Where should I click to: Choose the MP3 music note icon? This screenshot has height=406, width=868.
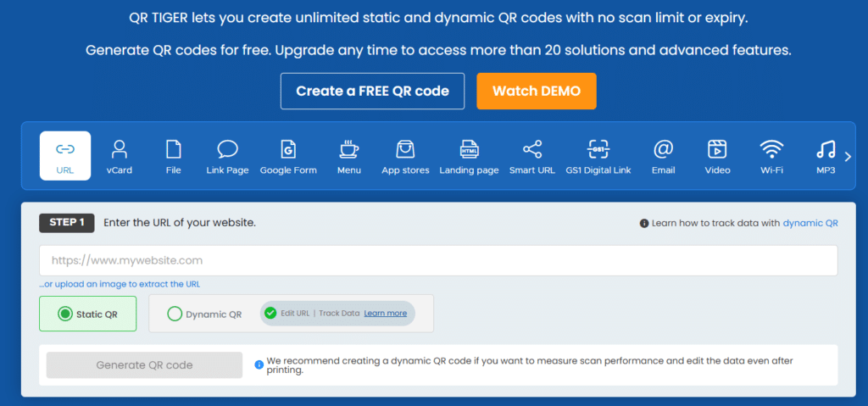click(x=826, y=149)
